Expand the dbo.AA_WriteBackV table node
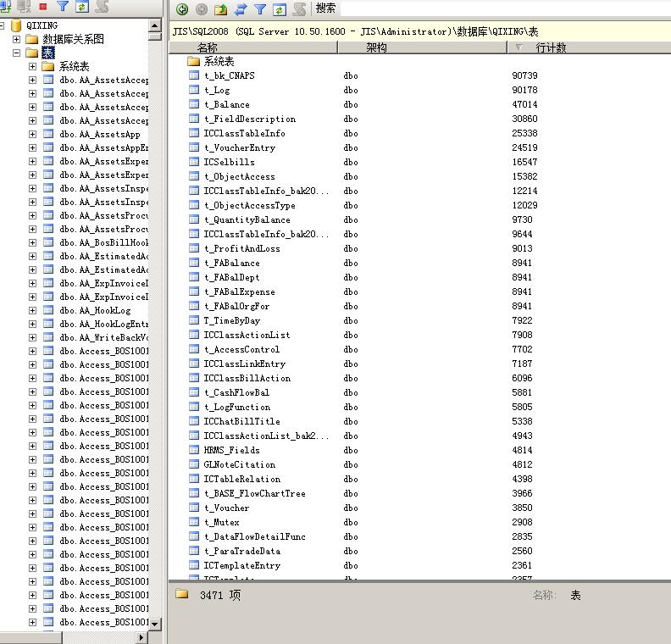Image resolution: width=671 pixels, height=644 pixels. point(32,337)
